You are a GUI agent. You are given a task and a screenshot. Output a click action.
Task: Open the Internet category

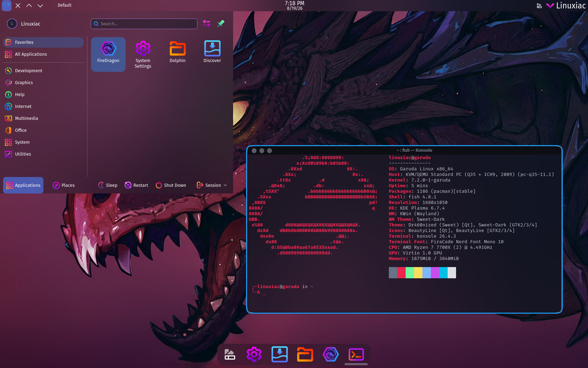pyautogui.click(x=43, y=106)
